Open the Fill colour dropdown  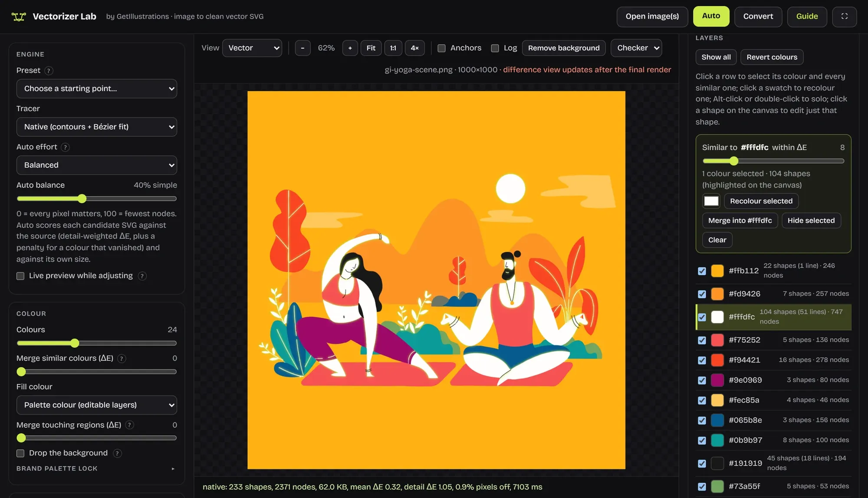pyautogui.click(x=97, y=405)
